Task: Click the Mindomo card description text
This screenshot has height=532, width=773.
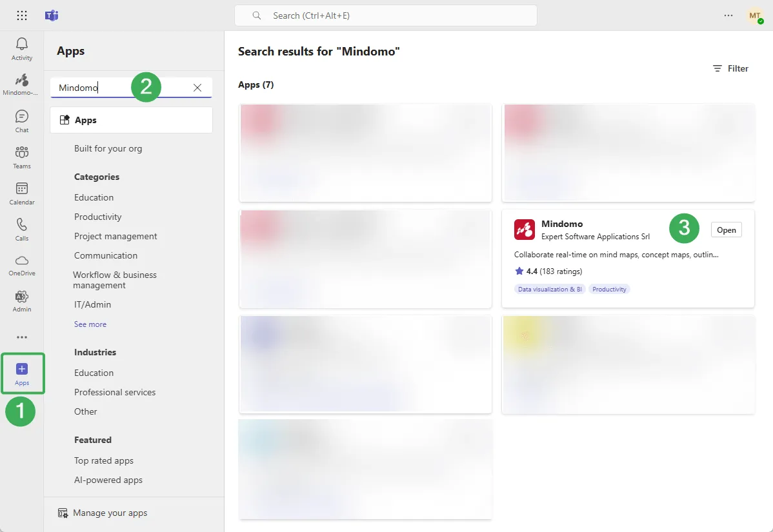Action: [616, 255]
